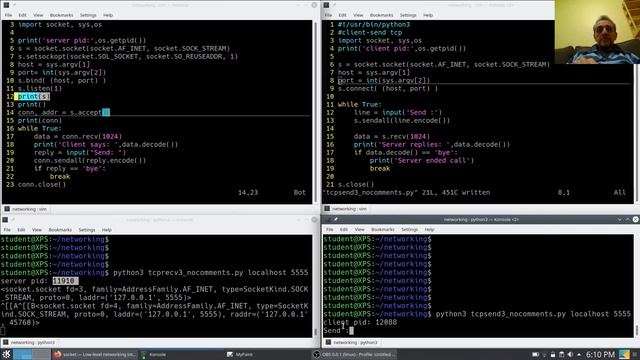640x360 pixels.
Task: Open File menu in client terminal window
Action: (330, 229)
